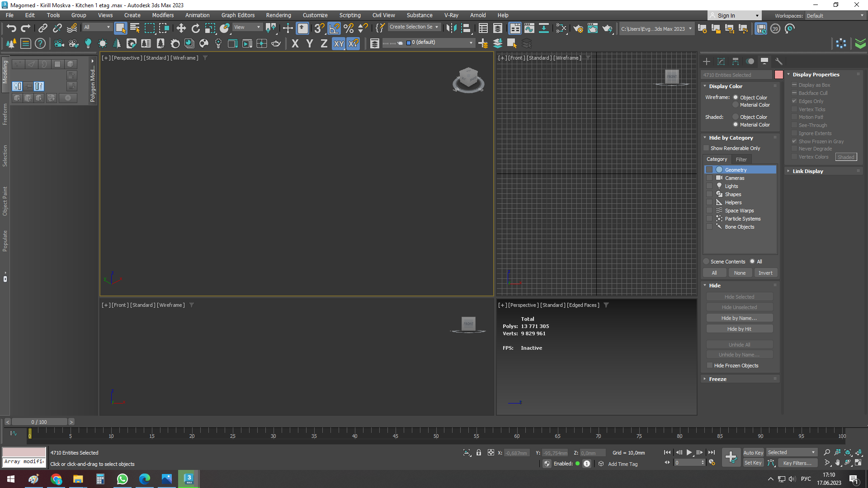Toggle the Percent Snap icon
868x488 pixels.
pyautogui.click(x=349, y=28)
